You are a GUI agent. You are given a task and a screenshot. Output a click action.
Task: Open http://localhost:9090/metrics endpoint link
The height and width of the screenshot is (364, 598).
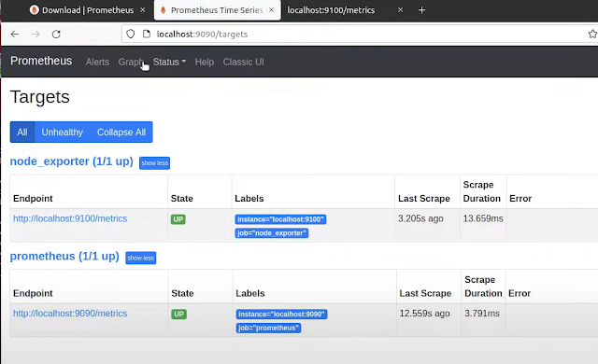(70, 314)
